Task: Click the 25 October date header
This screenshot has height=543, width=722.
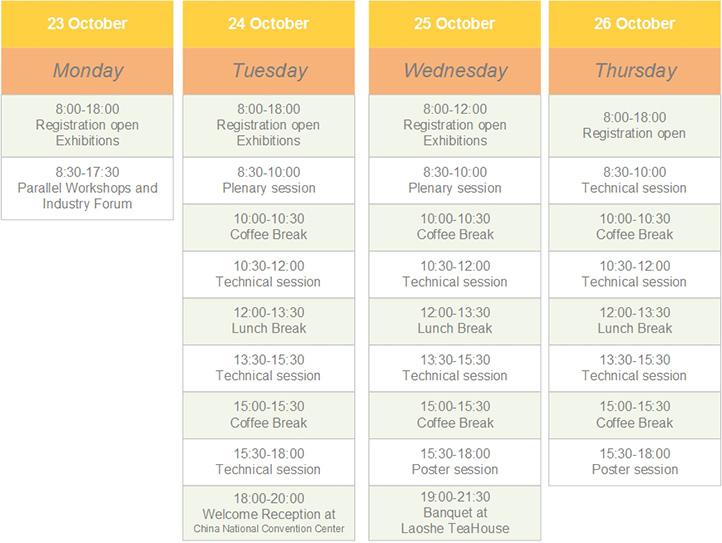Action: pos(454,24)
